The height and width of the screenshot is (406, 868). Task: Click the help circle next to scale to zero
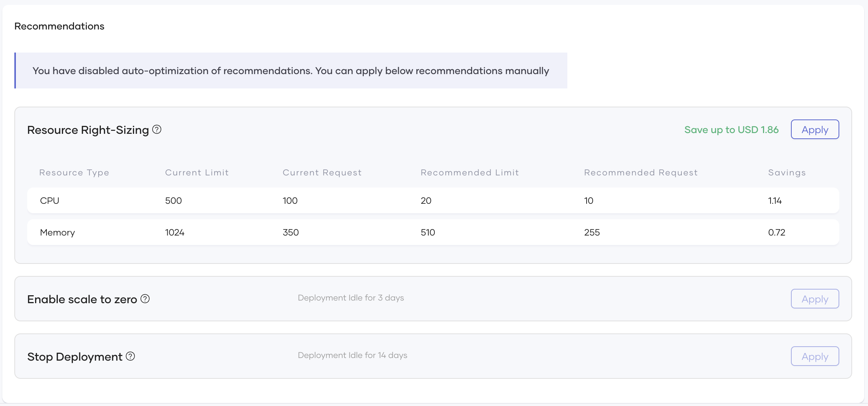click(145, 299)
